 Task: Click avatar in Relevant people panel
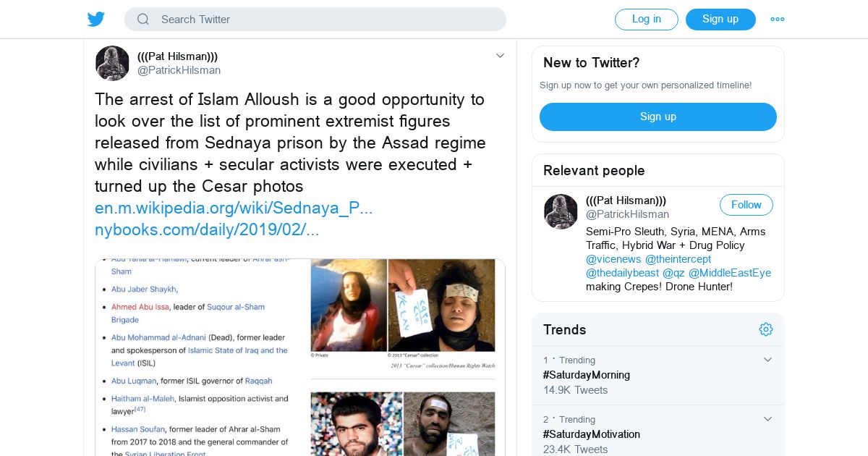561,211
